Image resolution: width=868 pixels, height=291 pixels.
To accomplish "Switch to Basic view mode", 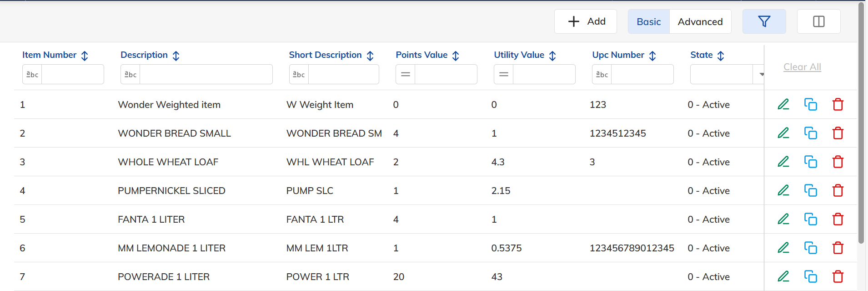I will (x=648, y=21).
